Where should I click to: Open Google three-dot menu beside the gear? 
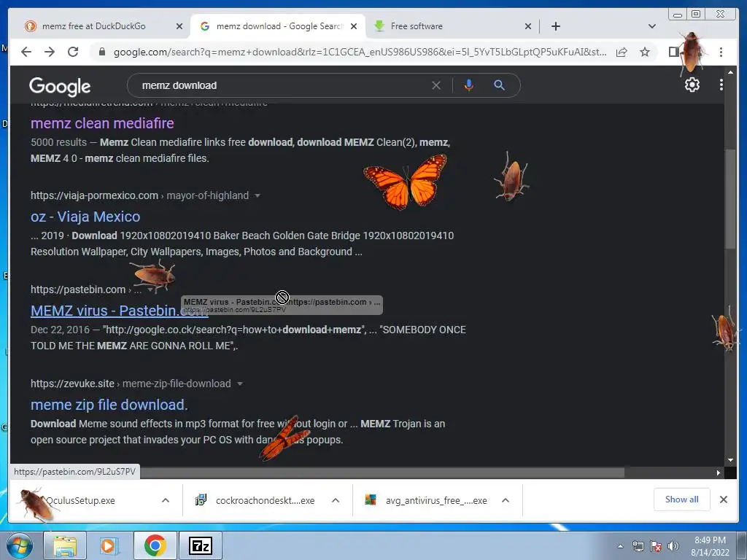[x=721, y=85]
